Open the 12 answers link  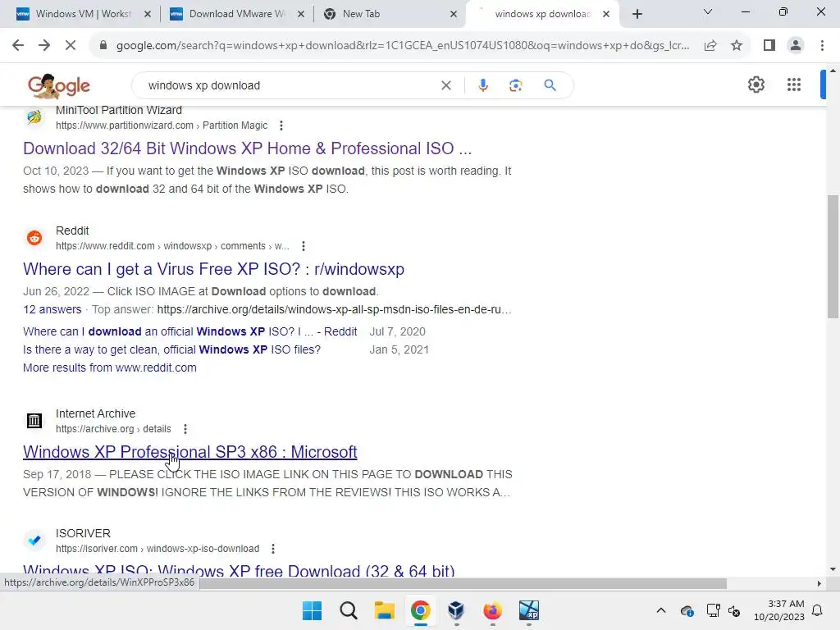point(52,309)
